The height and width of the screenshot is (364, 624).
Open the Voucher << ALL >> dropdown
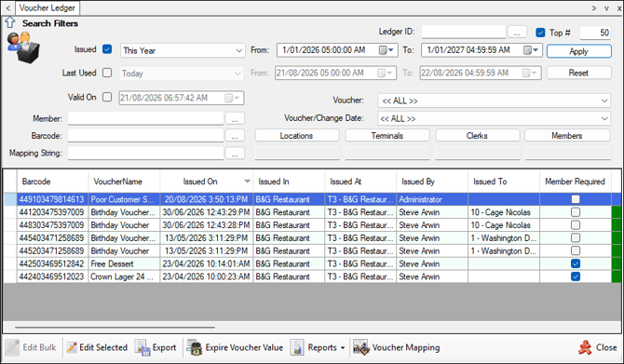tap(604, 101)
